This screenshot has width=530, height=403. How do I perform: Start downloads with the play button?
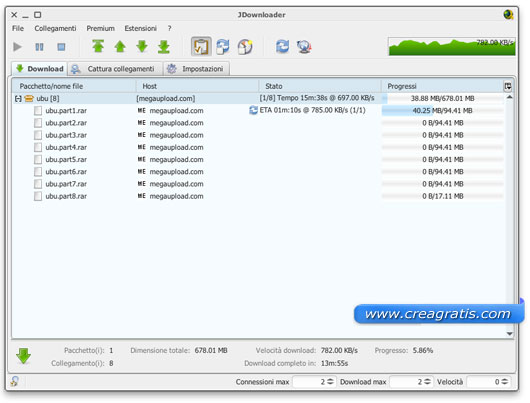pyautogui.click(x=17, y=47)
